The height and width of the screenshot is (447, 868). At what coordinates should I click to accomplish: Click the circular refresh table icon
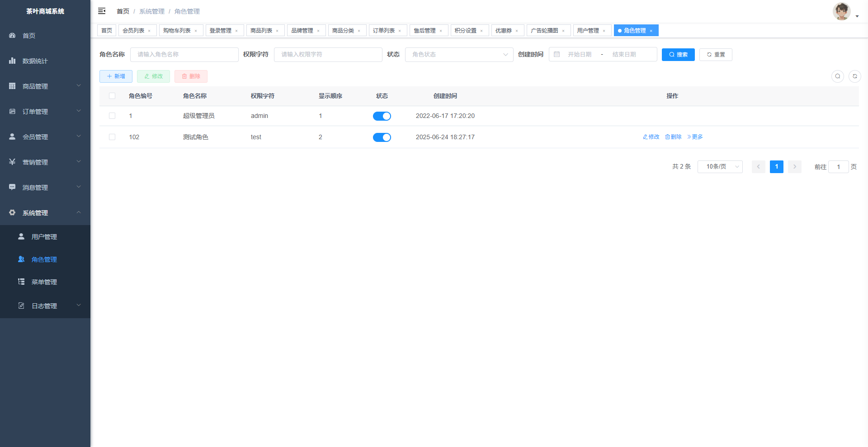point(854,76)
